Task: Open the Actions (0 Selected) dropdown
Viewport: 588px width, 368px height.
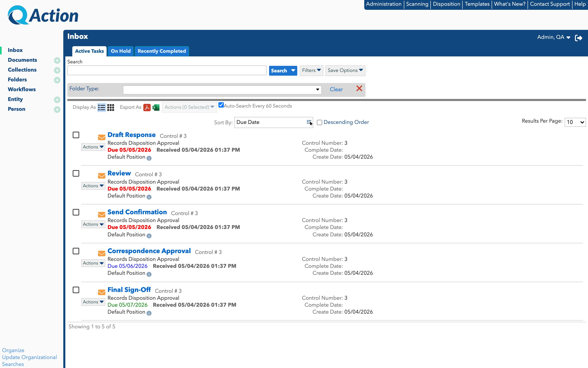Action: click(189, 107)
